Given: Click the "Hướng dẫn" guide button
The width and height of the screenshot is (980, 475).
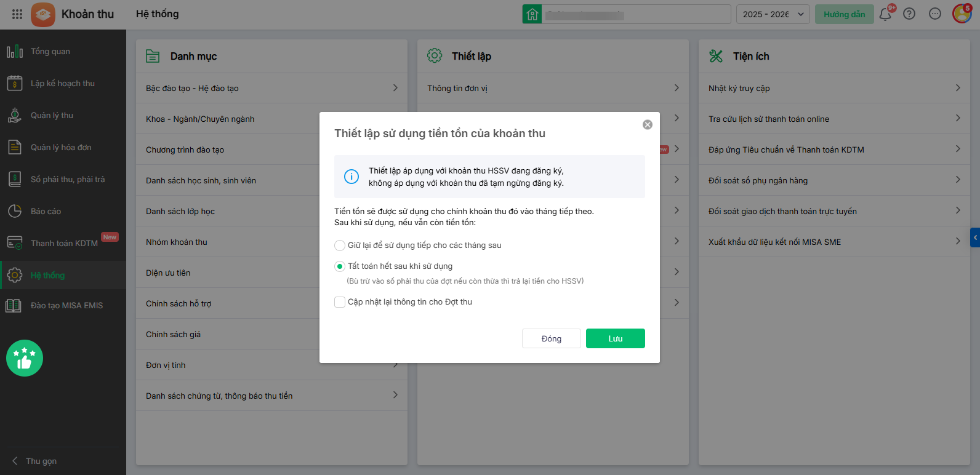Looking at the screenshot, I should 844,14.
